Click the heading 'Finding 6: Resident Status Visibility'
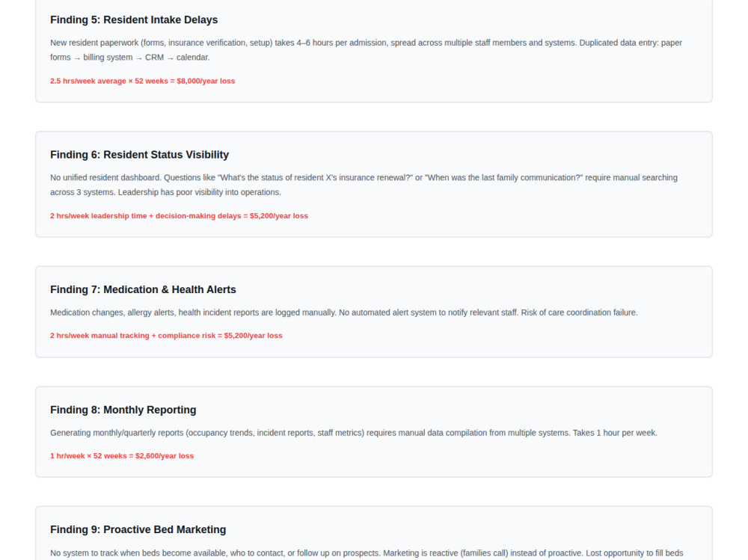 click(139, 155)
